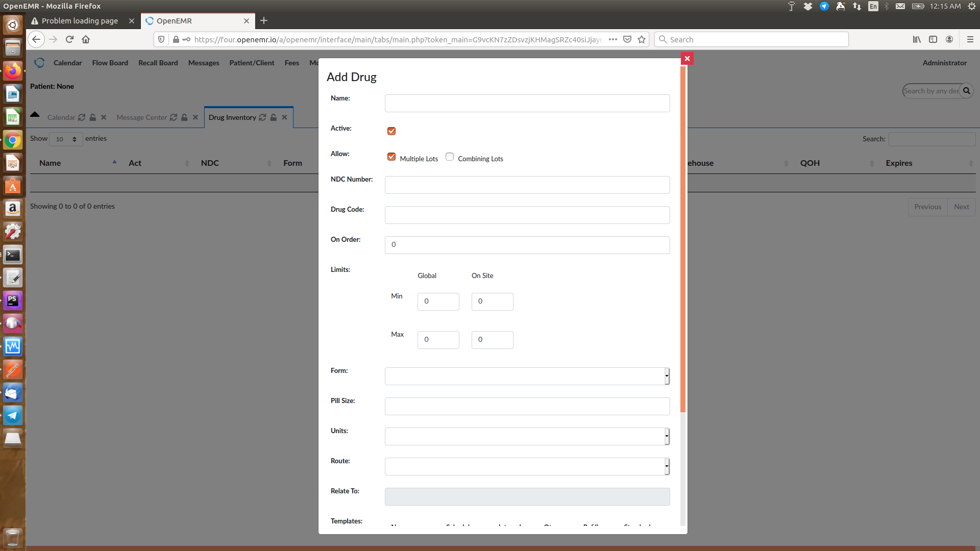This screenshot has width=980, height=551.
Task: Click the Search by any demographics field
Action: click(x=932, y=91)
